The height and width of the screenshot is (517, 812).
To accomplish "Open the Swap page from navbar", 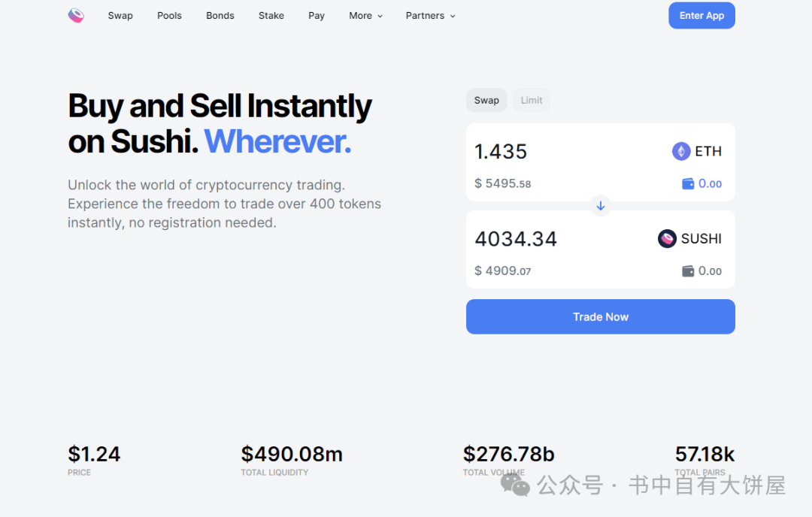I will coord(120,16).
